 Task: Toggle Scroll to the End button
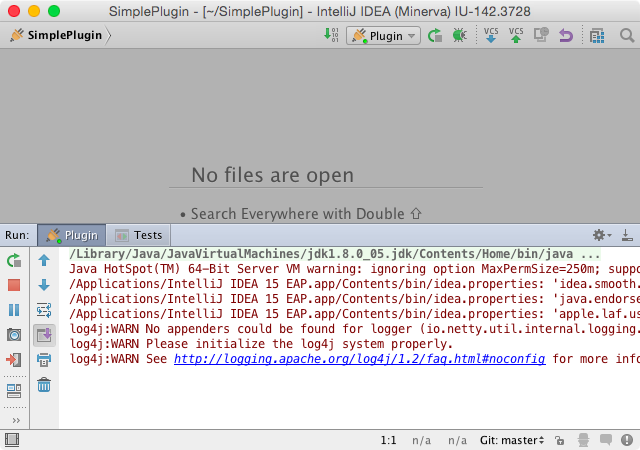[44, 335]
